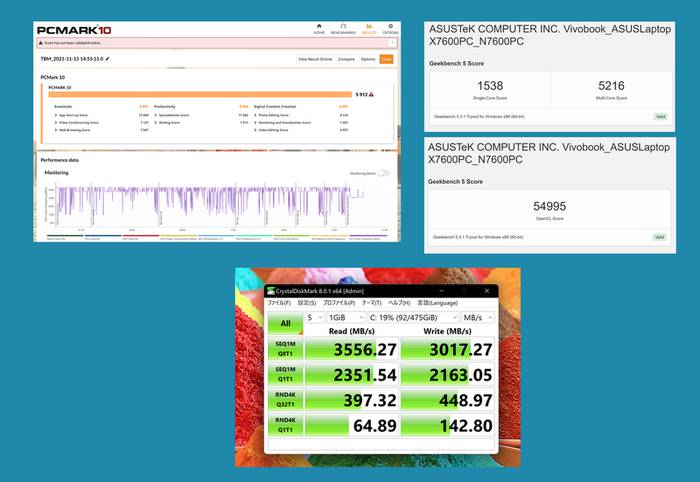This screenshot has height=482, width=700.
Task: Open PCMark 10 Home icon
Action: pyautogui.click(x=319, y=26)
